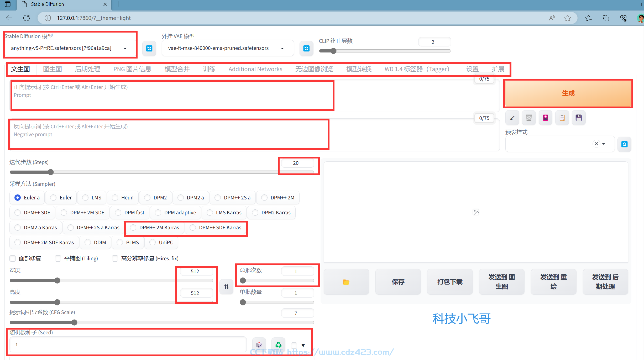
Task: Open the browser favorites list
Action: pos(589,18)
